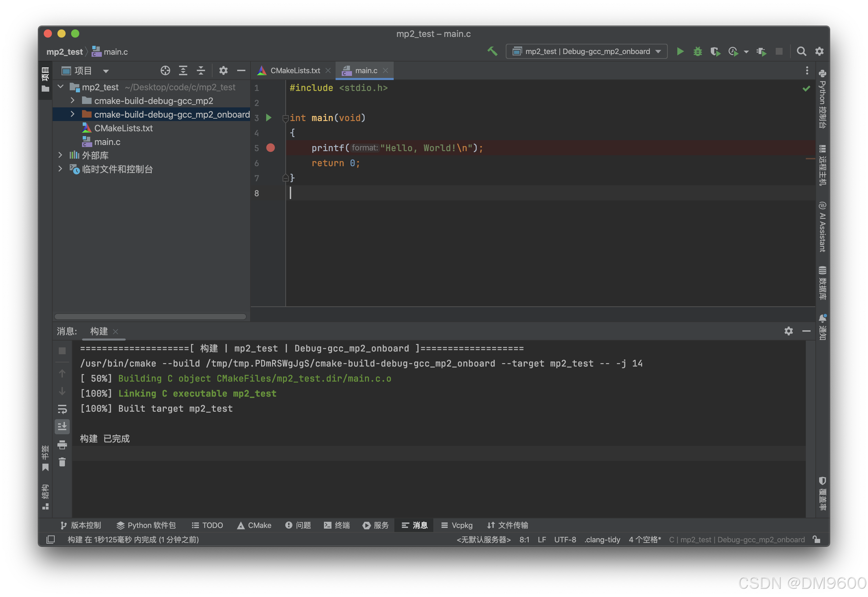This screenshot has height=597, width=868.
Task: Toggle scroll to end in build output
Action: tap(62, 426)
